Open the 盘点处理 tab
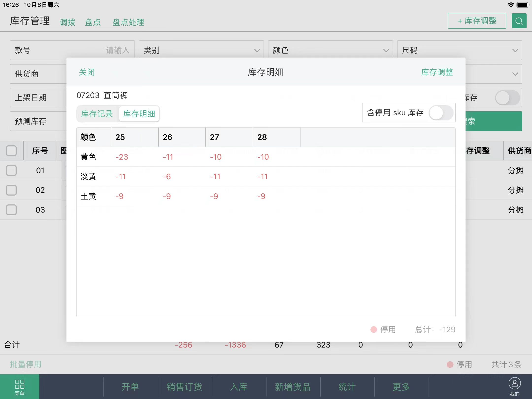 pos(128,22)
